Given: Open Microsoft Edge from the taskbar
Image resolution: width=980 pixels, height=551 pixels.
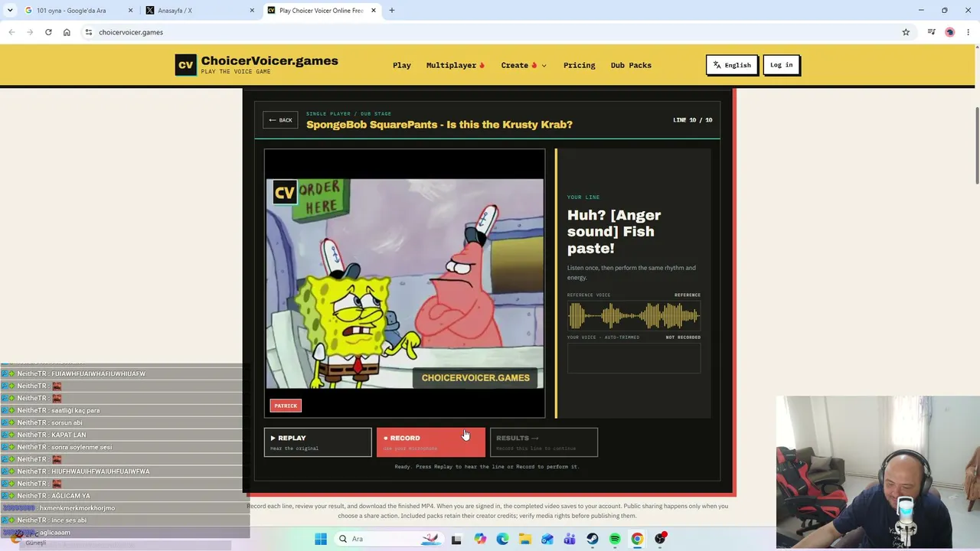Looking at the screenshot, I should tap(502, 539).
